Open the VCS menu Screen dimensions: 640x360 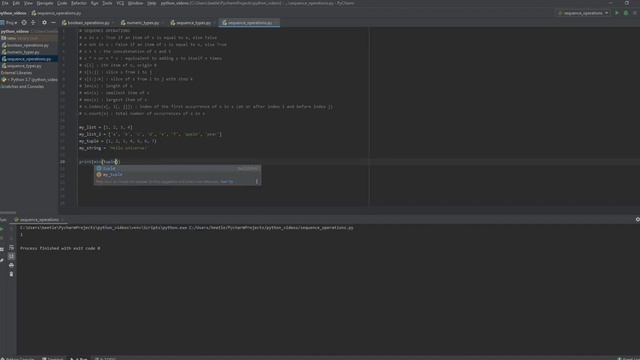coord(120,3)
